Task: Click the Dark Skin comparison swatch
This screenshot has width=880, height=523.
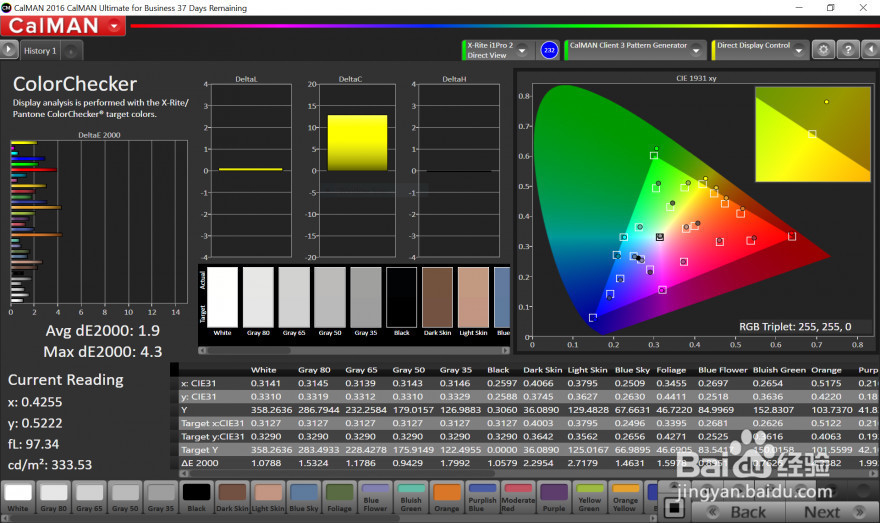Action: point(437,297)
